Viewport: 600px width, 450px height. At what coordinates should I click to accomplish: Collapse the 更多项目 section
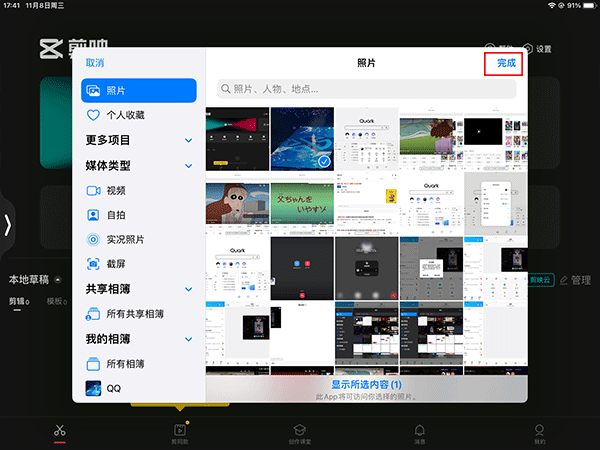tap(188, 141)
